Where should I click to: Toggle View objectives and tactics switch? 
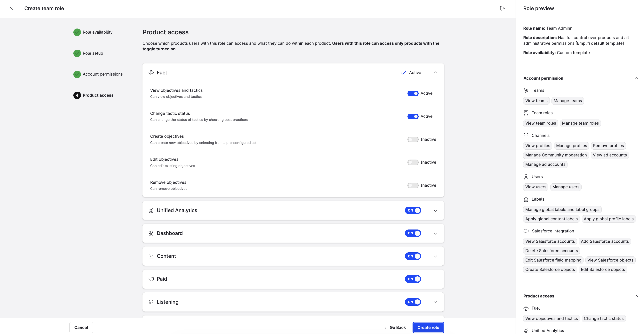point(413,93)
